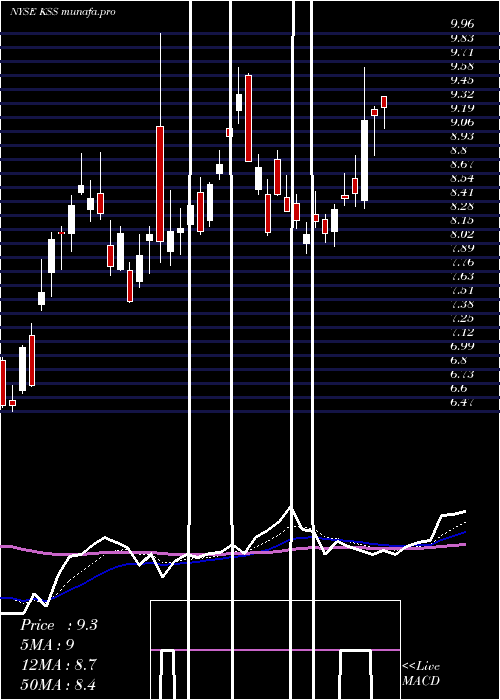This screenshot has height=700, width=500.
Task: Click the 8.41 price axis label
Action: coord(462,192)
